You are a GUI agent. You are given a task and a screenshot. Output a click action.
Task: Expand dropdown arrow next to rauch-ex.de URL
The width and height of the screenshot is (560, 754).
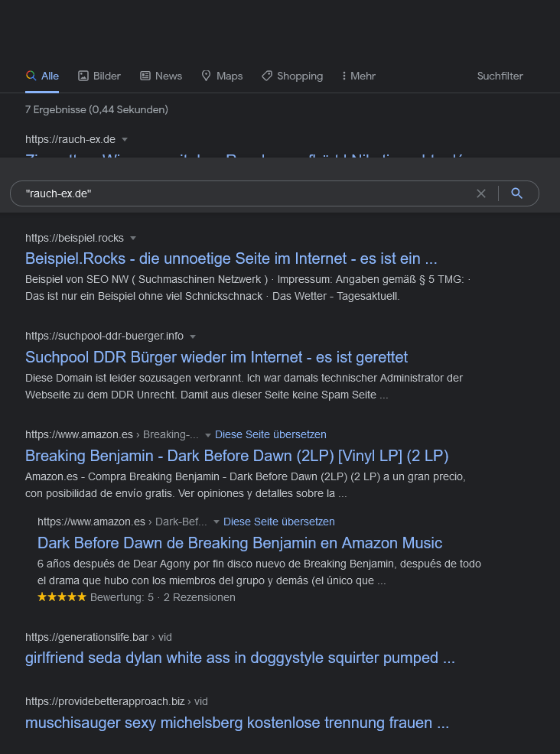(125, 139)
